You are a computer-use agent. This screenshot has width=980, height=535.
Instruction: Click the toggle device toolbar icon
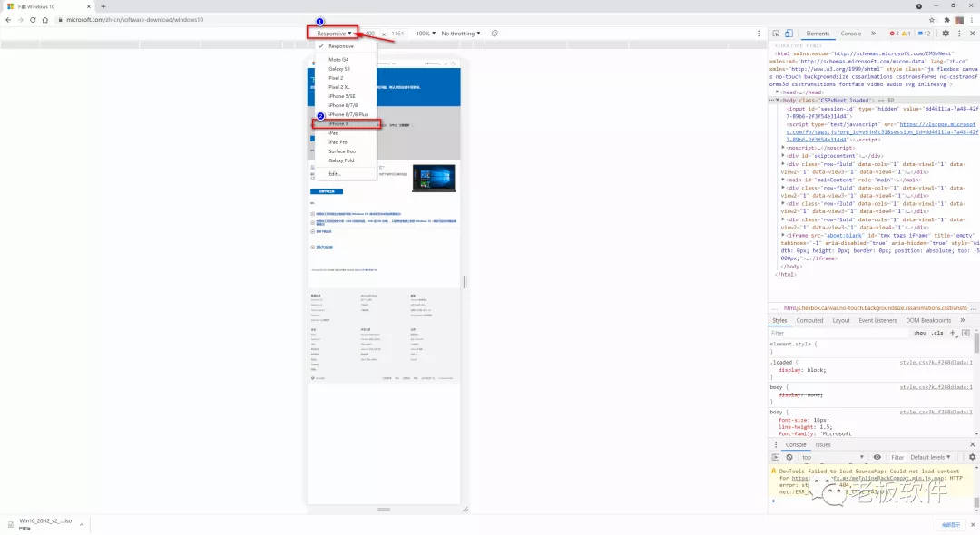[x=789, y=33]
